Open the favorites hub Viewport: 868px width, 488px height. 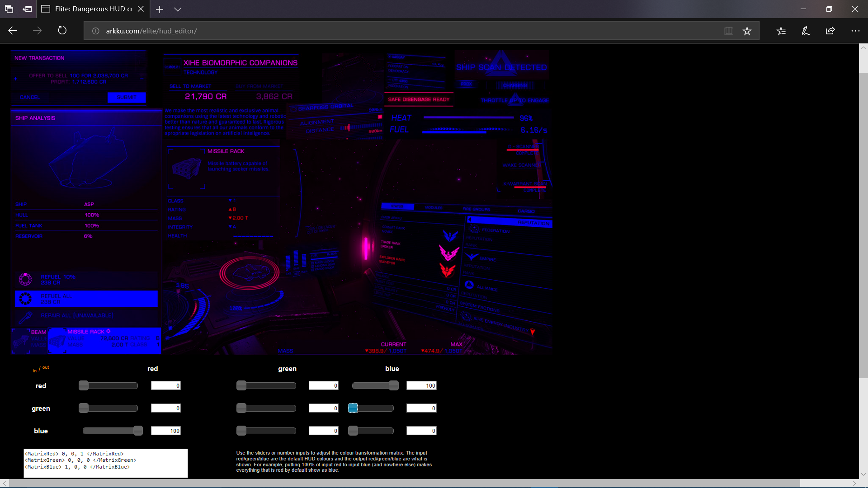(x=781, y=31)
